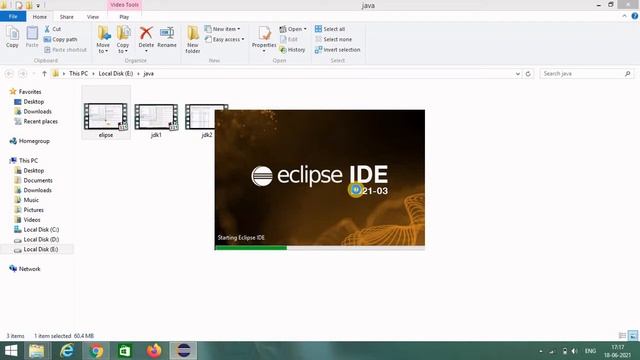Open the File menu tab

tap(13, 16)
